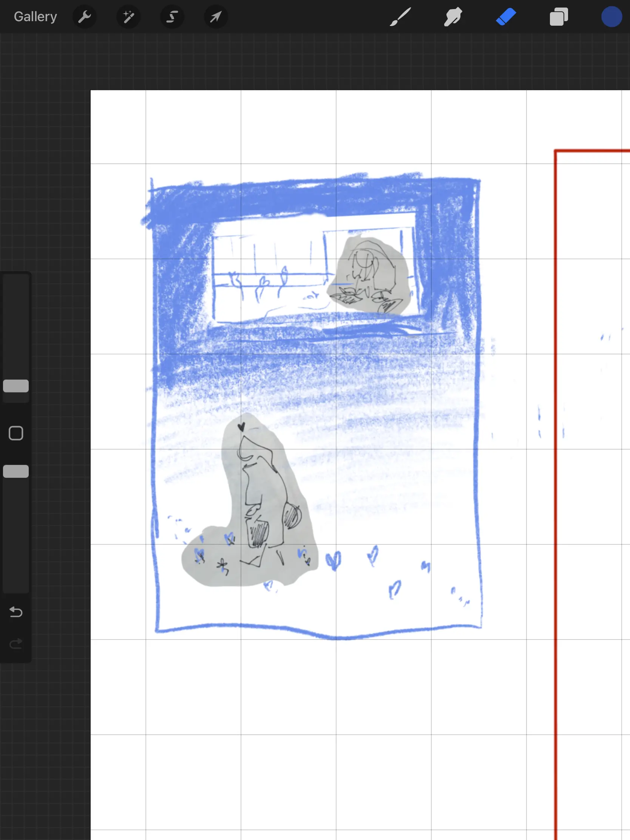
Task: Open the blue active color swatch
Action: click(611, 17)
